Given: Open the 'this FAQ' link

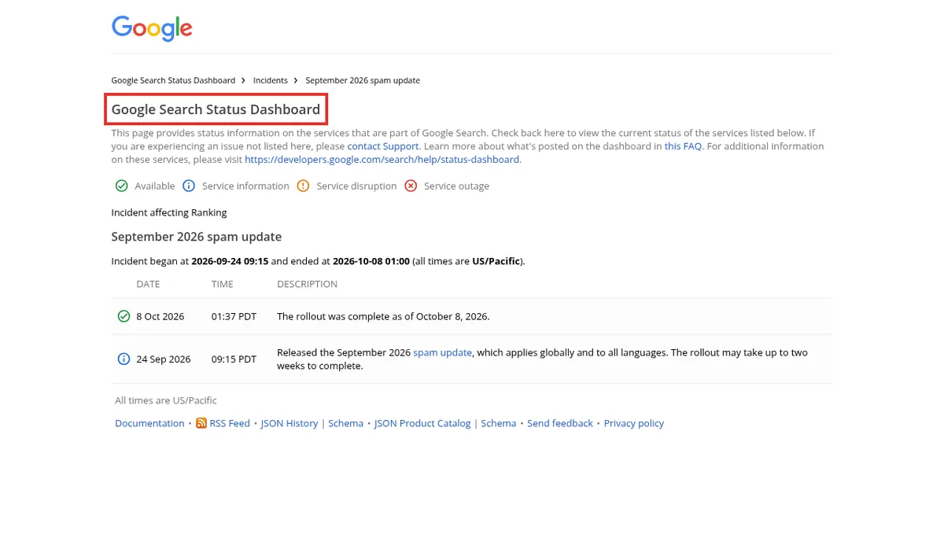Looking at the screenshot, I should pos(683,146).
